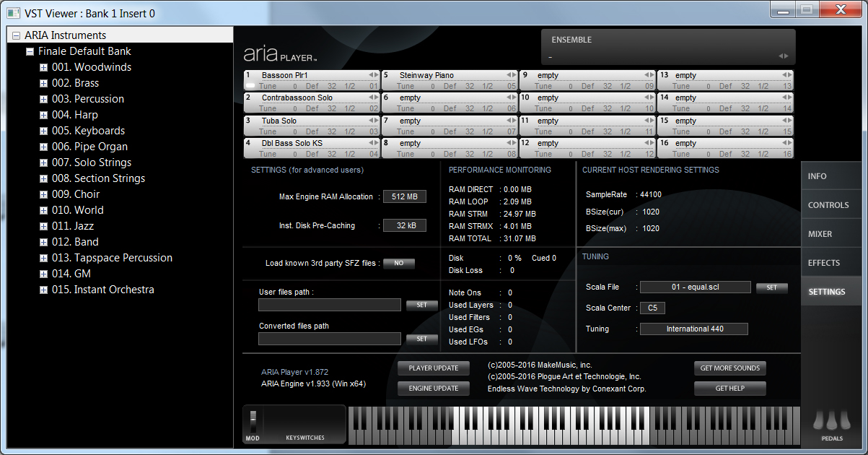Click the arrows on slot 5 Steinway Piano
Screen dimensions: 868x455
(511, 75)
